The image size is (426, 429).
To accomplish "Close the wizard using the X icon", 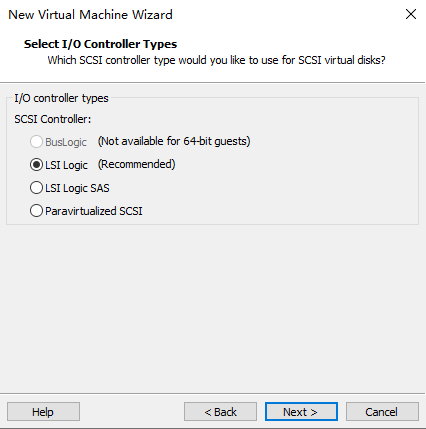I will tap(411, 14).
